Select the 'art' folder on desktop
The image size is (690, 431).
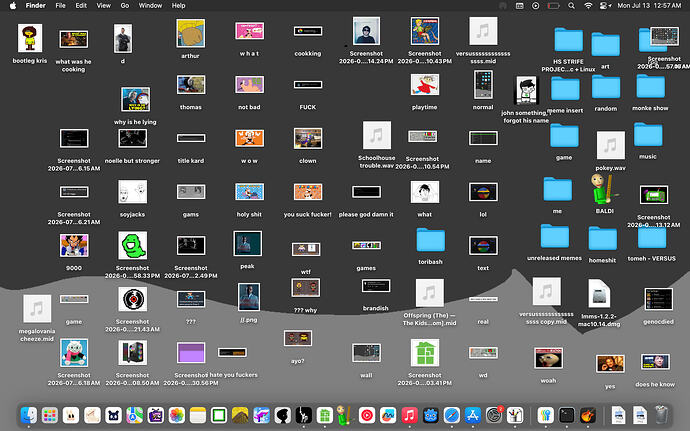(606, 44)
